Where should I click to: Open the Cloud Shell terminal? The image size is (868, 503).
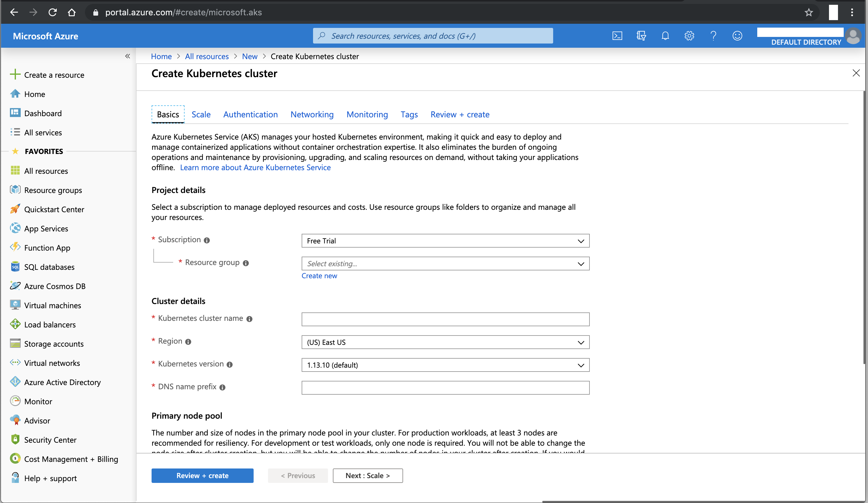click(617, 35)
